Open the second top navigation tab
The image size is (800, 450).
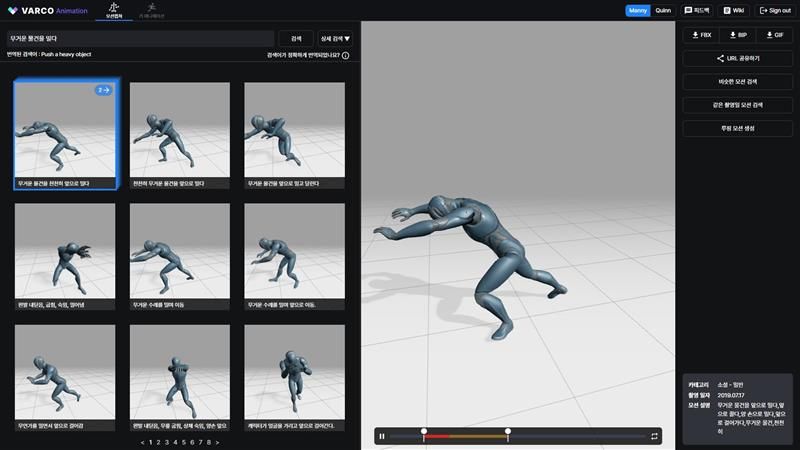point(154,11)
